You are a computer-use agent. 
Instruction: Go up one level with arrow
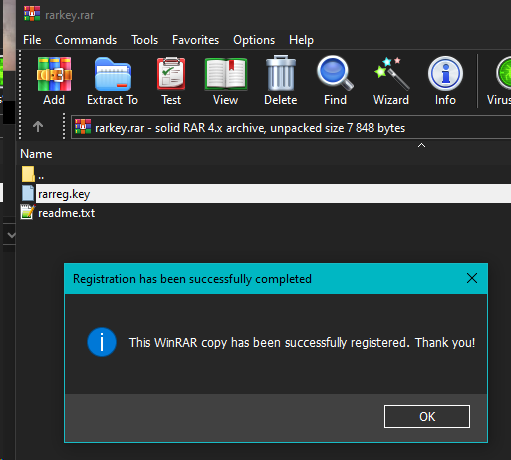pyautogui.click(x=38, y=127)
